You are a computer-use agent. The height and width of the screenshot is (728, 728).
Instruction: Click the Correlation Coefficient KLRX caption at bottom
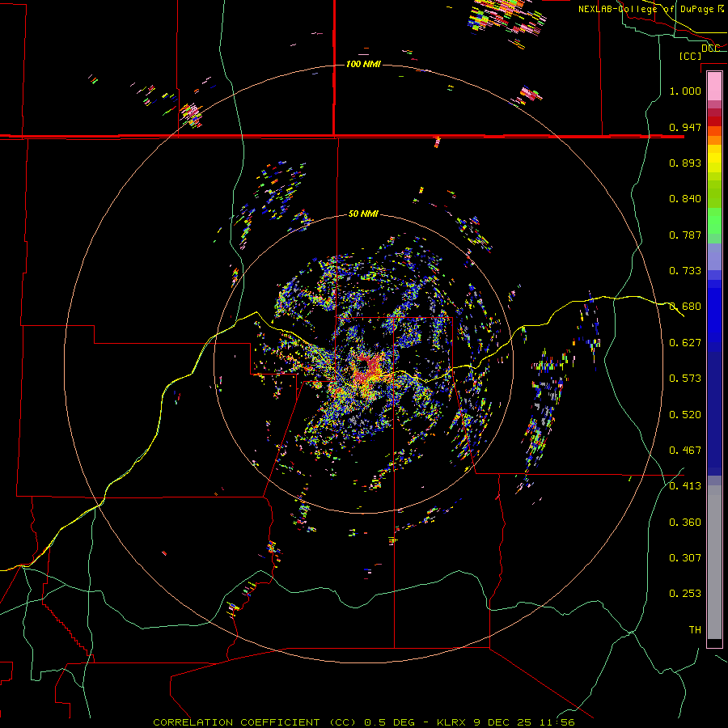click(x=364, y=722)
